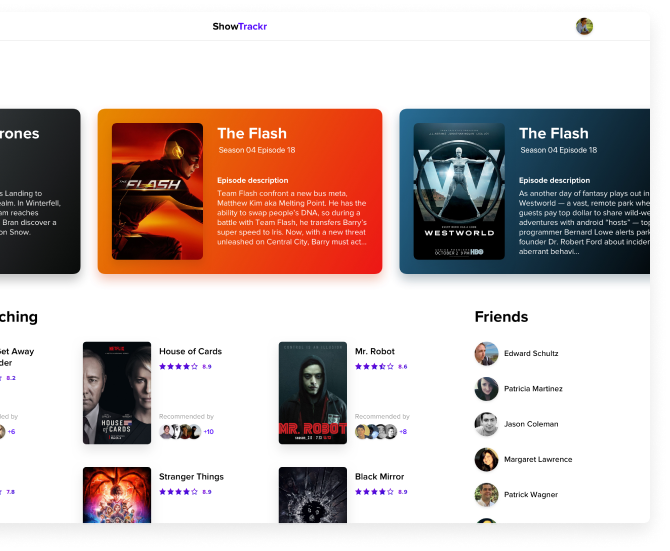Select the blue Westworld card title
The width and height of the screenshot is (670, 551).
[x=554, y=133]
